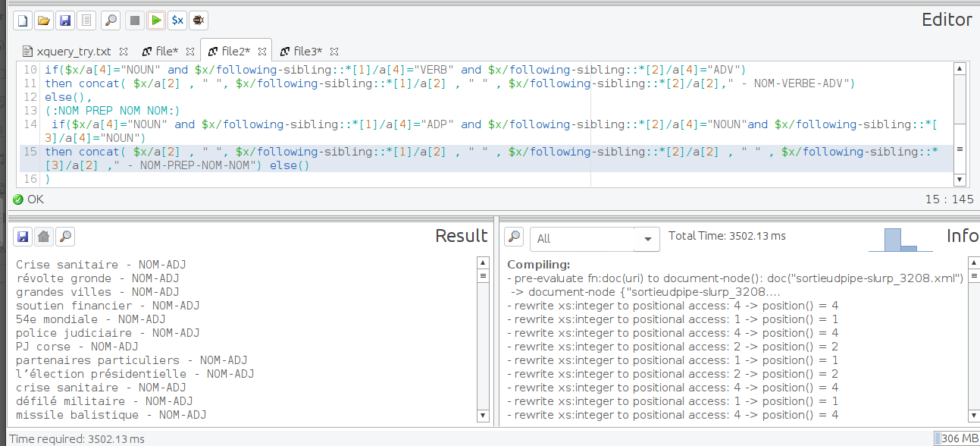Search in the Info panel

(x=515, y=237)
